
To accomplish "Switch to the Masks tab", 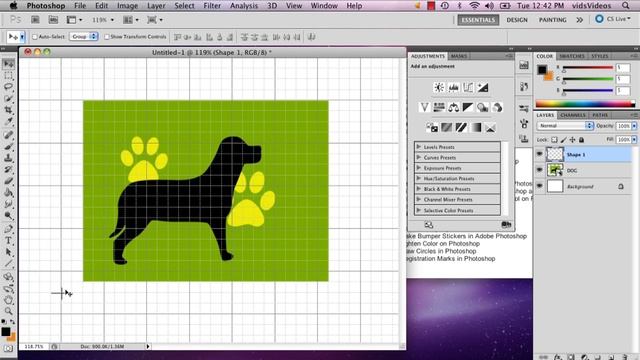I will click(x=459, y=56).
